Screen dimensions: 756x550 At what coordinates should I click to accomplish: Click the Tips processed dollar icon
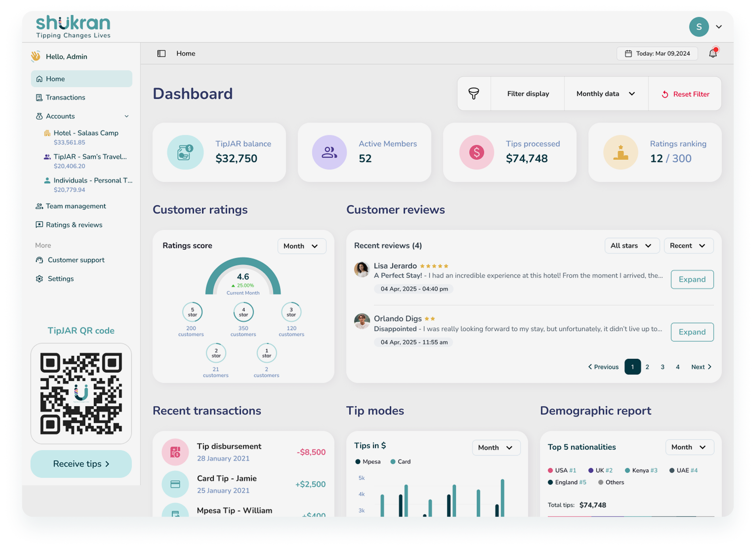coord(476,152)
